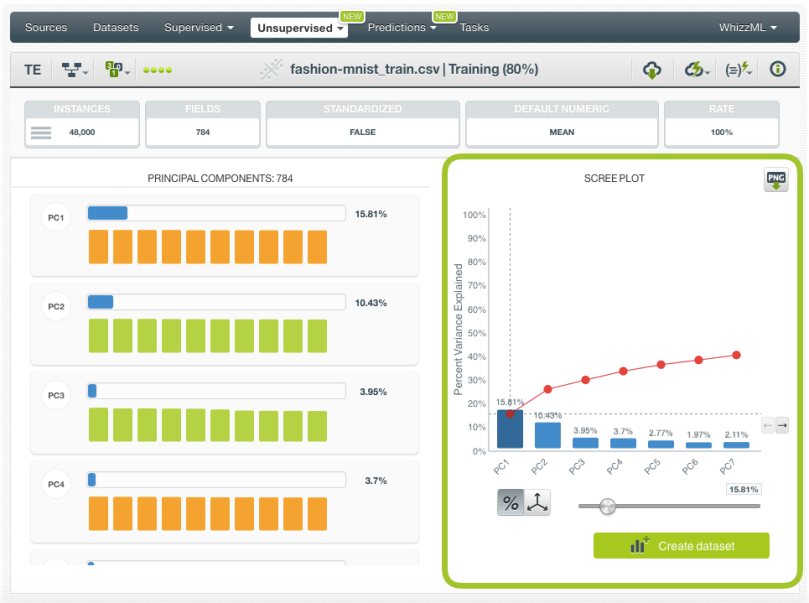Open the cloud download actions icon
Image resolution: width=809 pixels, height=603 pixels.
coord(652,70)
